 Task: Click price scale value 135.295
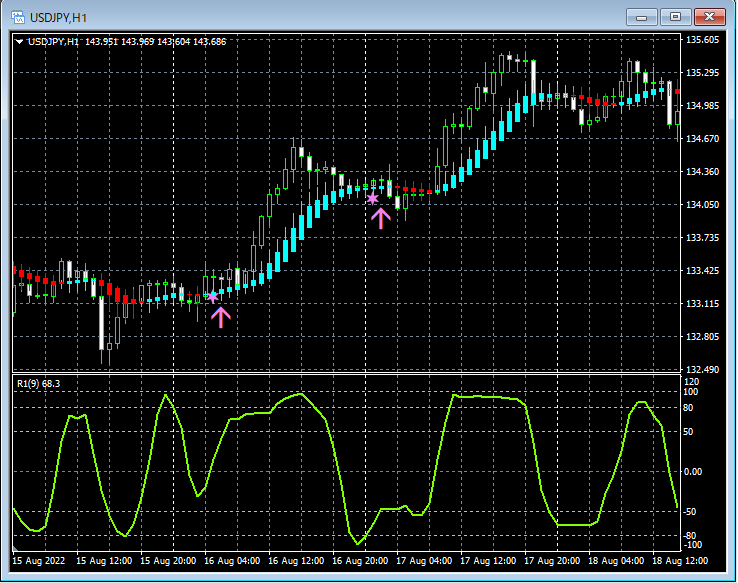coord(703,72)
